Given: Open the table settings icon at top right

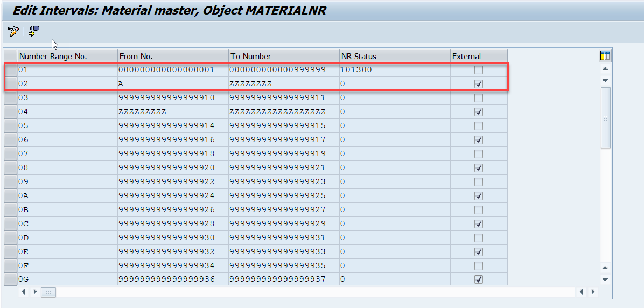Looking at the screenshot, I should pos(605,56).
